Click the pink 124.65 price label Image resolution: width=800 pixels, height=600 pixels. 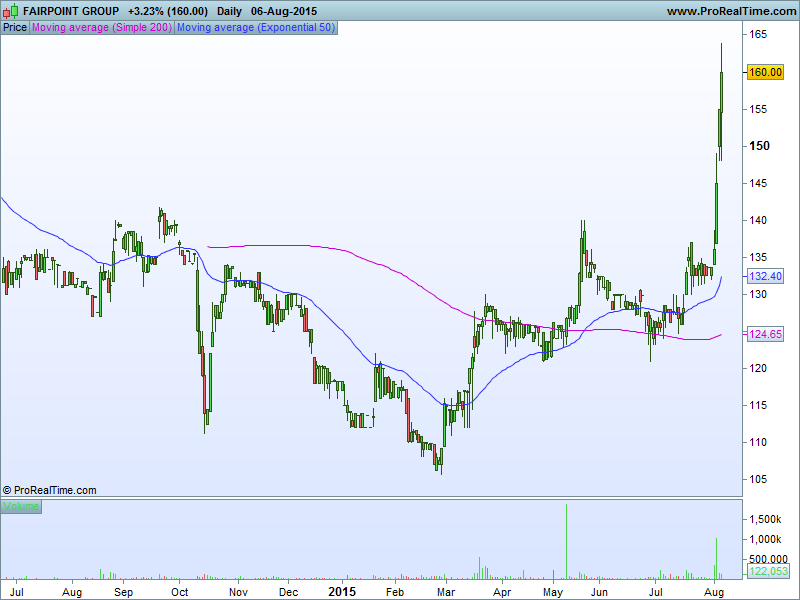click(x=764, y=334)
